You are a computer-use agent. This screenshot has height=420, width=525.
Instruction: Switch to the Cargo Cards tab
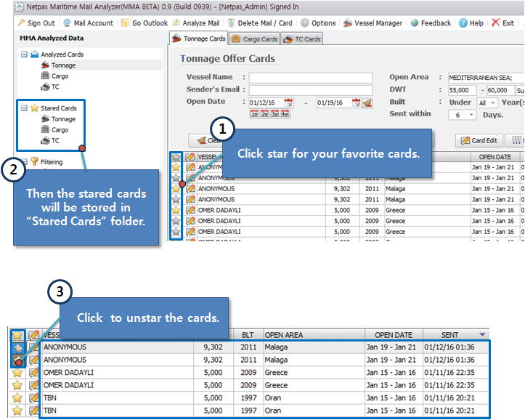(x=255, y=39)
